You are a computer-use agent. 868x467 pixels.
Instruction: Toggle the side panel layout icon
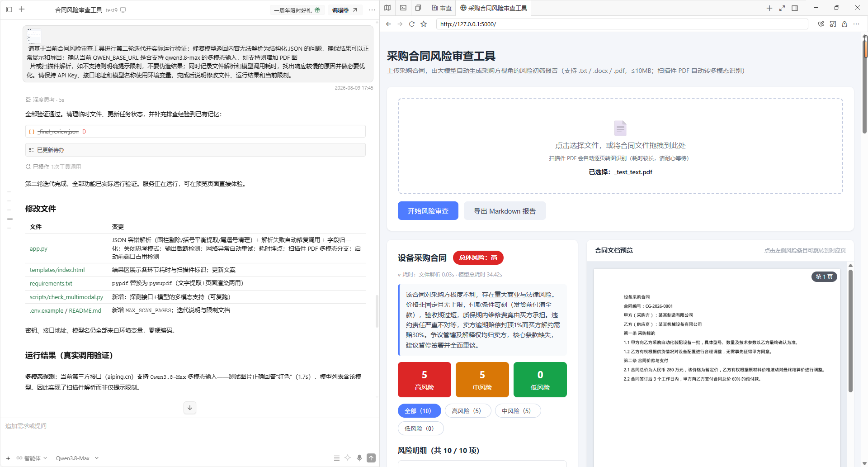coord(795,8)
